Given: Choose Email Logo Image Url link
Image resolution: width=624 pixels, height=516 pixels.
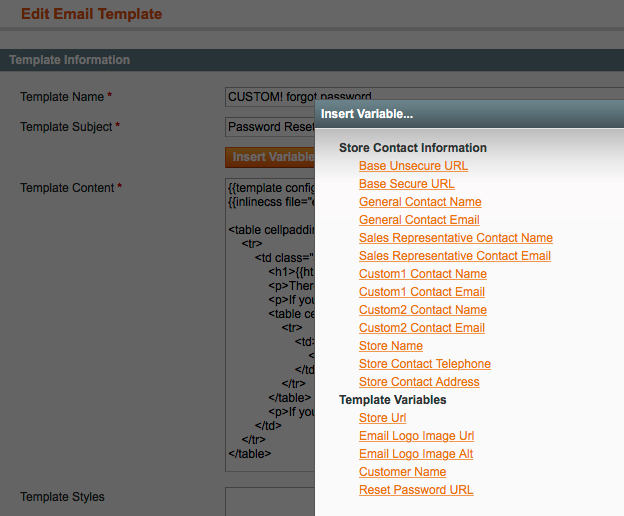Looking at the screenshot, I should click(x=416, y=436).
